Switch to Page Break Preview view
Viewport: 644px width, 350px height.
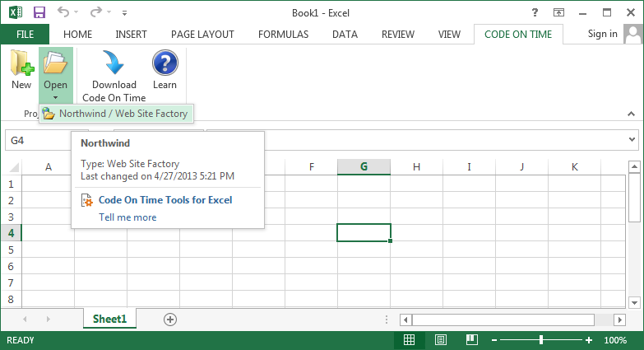click(x=471, y=340)
